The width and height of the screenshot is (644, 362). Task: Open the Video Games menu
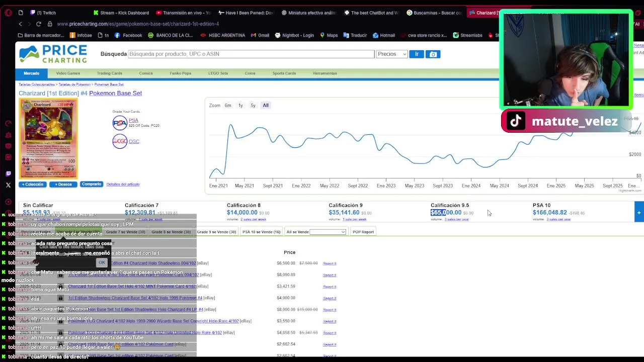[x=68, y=73]
